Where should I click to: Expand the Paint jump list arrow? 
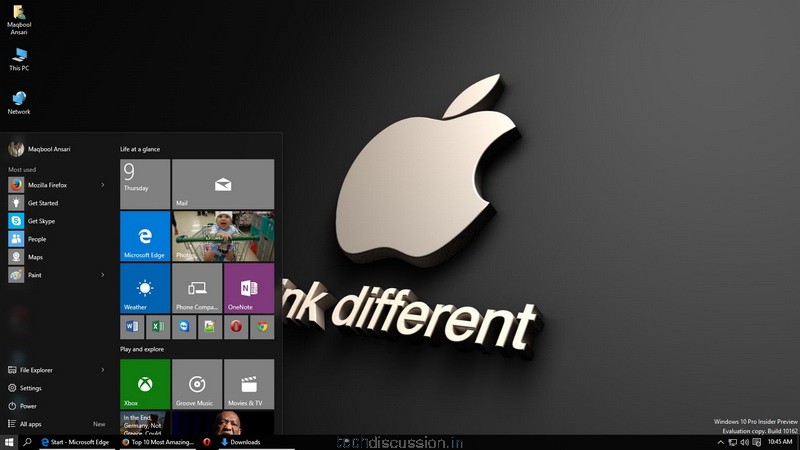(x=103, y=275)
